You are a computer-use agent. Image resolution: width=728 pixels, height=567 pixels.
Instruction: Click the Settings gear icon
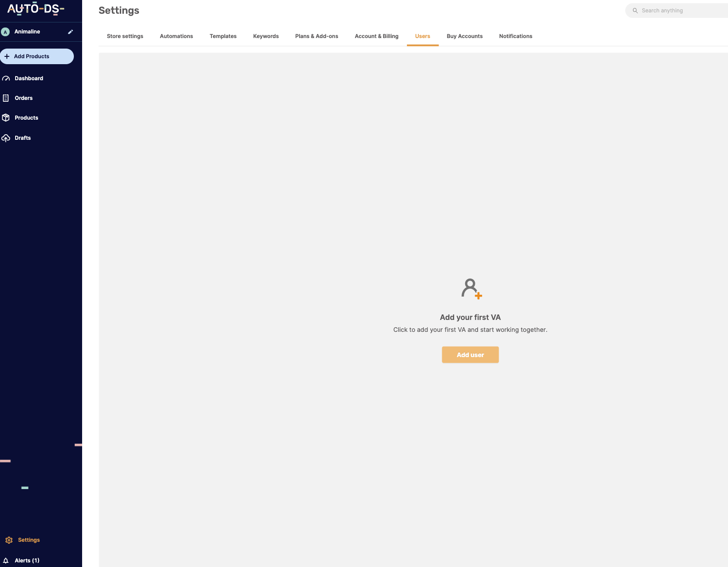pos(9,540)
